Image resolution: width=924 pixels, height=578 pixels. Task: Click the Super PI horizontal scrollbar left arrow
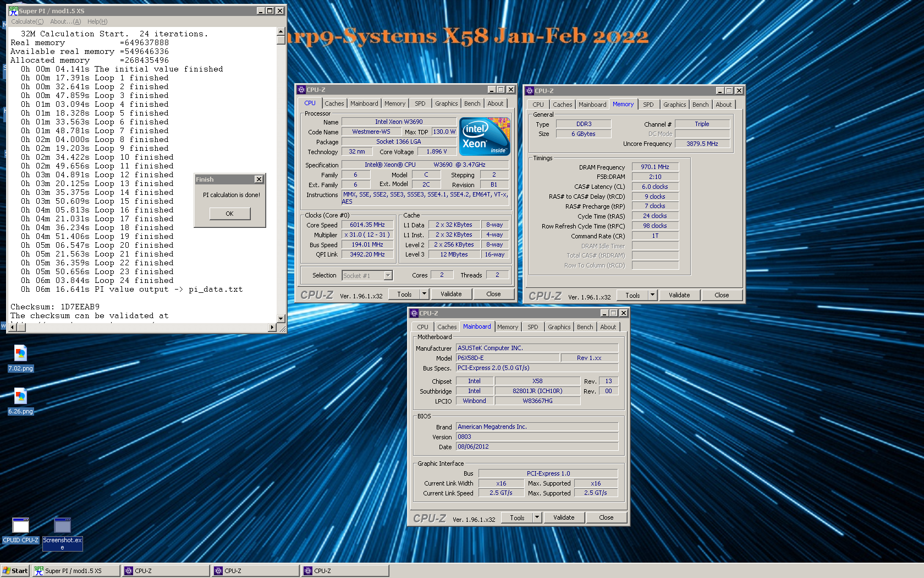[x=12, y=328]
